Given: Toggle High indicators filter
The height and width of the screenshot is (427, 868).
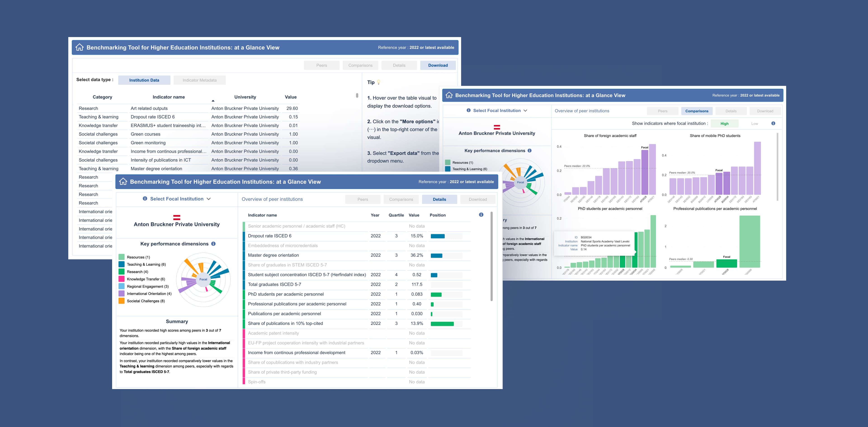Looking at the screenshot, I should tap(724, 124).
